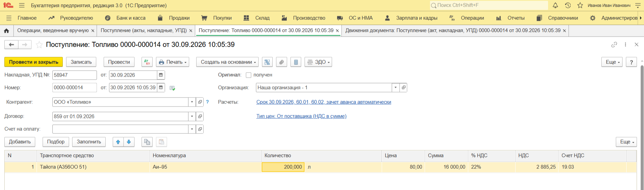Open Счет на оплату card icon

(x=200, y=129)
